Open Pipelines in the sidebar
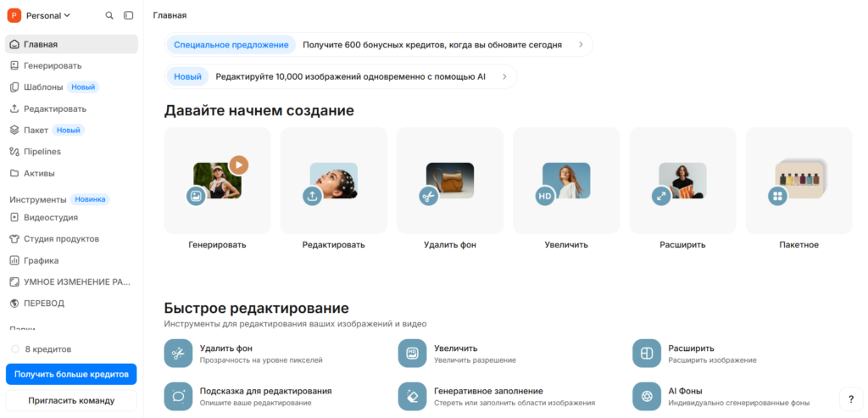This screenshot has height=418, width=868. coord(71,151)
